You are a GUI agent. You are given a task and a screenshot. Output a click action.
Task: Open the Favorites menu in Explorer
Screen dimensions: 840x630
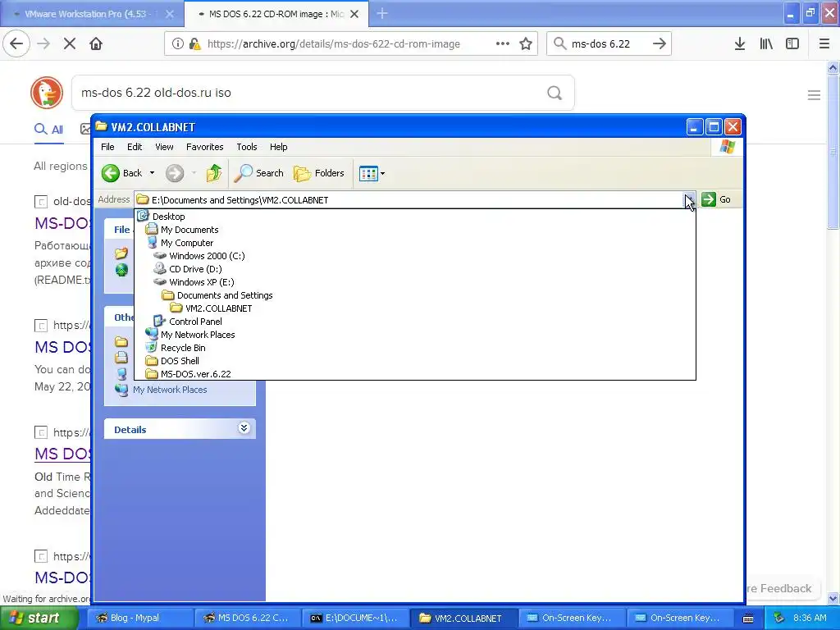tap(204, 147)
